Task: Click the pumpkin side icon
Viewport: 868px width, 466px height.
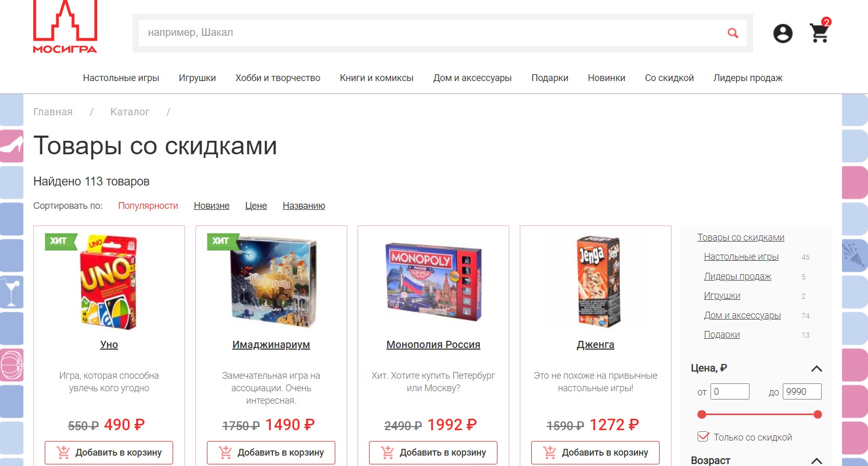Action: click(11, 365)
